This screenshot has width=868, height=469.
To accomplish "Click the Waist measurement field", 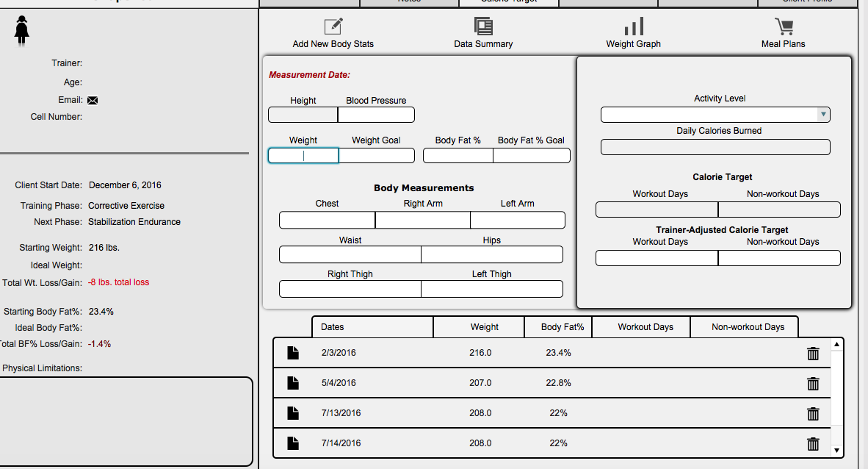I will point(350,254).
